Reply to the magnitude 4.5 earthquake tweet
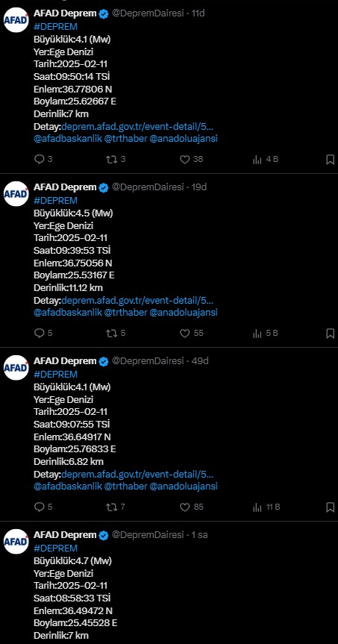This screenshot has width=338, height=644. 43,333
